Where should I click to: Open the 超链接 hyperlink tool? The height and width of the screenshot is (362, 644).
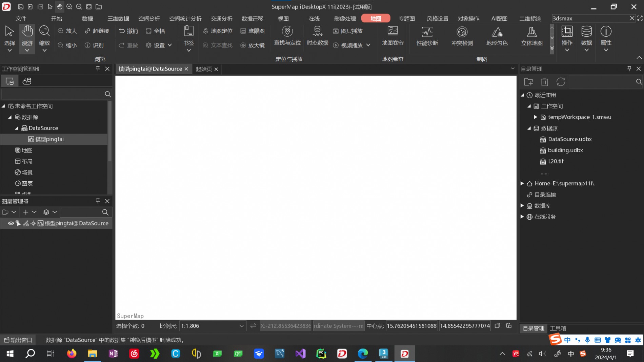[x=97, y=31]
